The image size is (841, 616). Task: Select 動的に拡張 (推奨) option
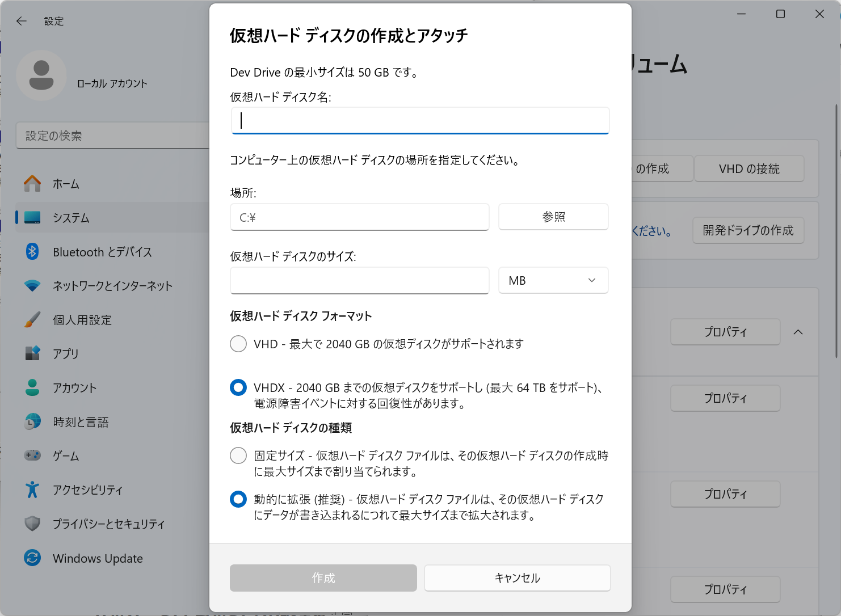[238, 499]
